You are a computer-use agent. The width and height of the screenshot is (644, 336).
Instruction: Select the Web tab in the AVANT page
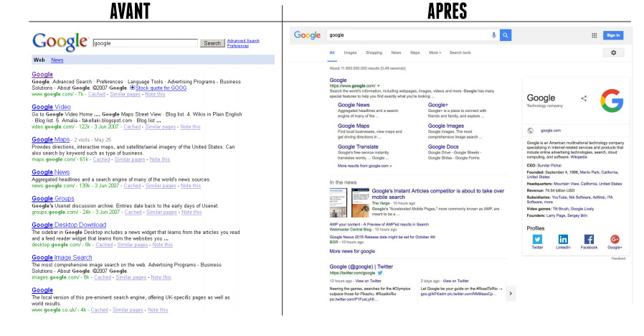pos(39,60)
